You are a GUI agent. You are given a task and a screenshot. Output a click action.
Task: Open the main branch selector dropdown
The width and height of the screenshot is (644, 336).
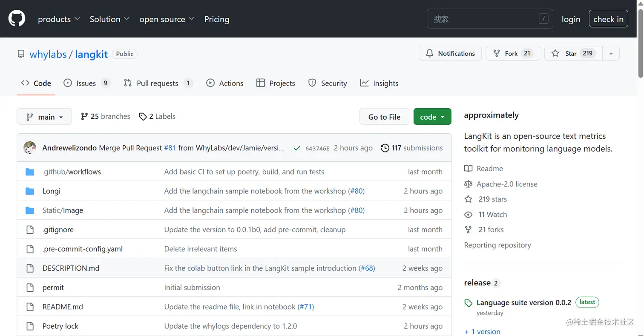pyautogui.click(x=44, y=117)
